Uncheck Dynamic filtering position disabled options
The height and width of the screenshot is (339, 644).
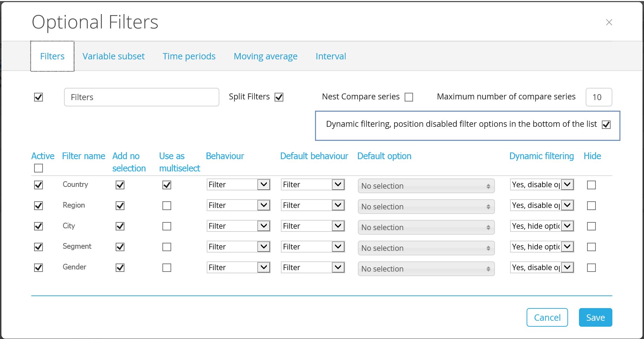pyautogui.click(x=606, y=125)
